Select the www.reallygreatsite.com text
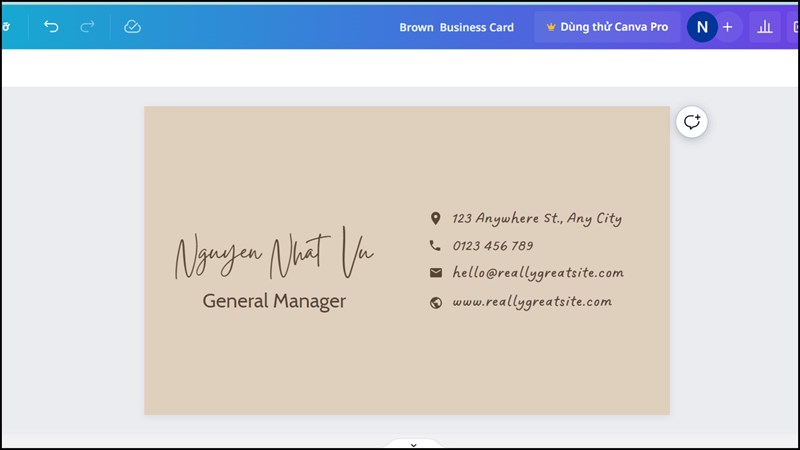The height and width of the screenshot is (450, 800). pyautogui.click(x=532, y=302)
